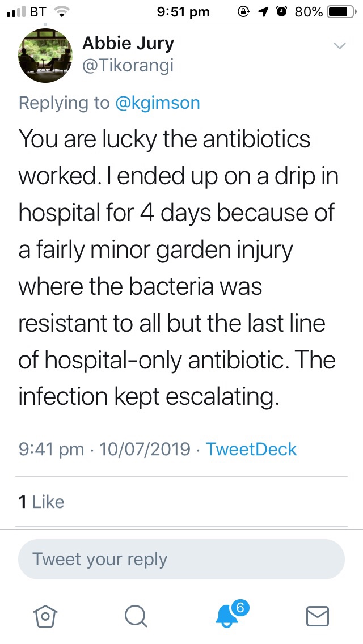Open the Abbie Jury display name

click(x=128, y=43)
